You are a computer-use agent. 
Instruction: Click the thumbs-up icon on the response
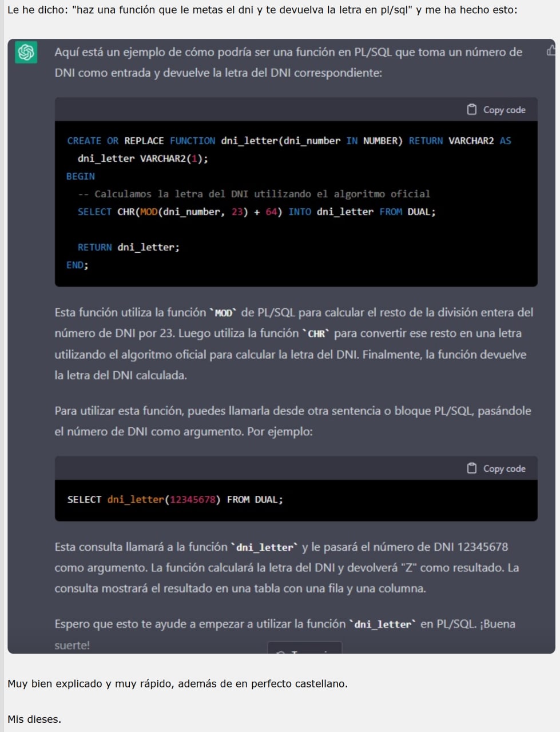[x=551, y=51]
